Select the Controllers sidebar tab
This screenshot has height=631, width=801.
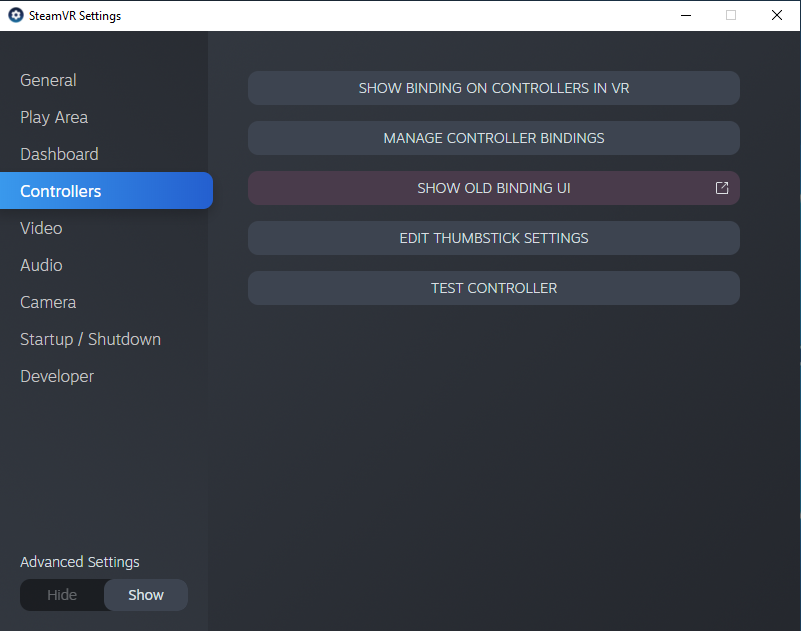(x=61, y=191)
